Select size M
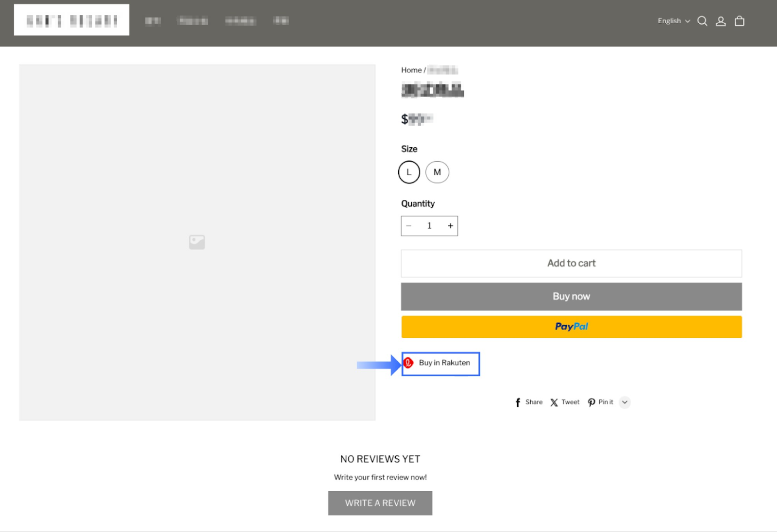The width and height of the screenshot is (777, 532). click(x=437, y=172)
